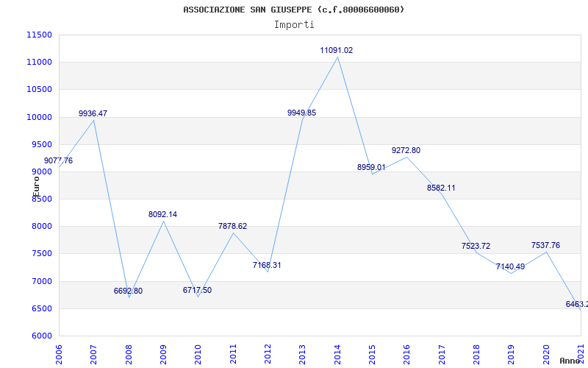Select the 8582.11 data label
588x368 pixels.
click(x=441, y=188)
